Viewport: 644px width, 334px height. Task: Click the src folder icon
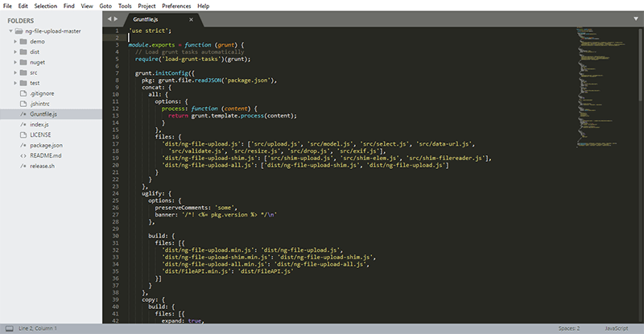click(23, 72)
